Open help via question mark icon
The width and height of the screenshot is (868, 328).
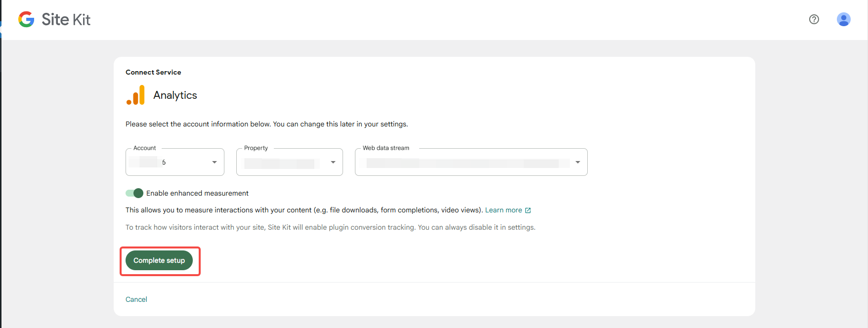[x=814, y=19]
